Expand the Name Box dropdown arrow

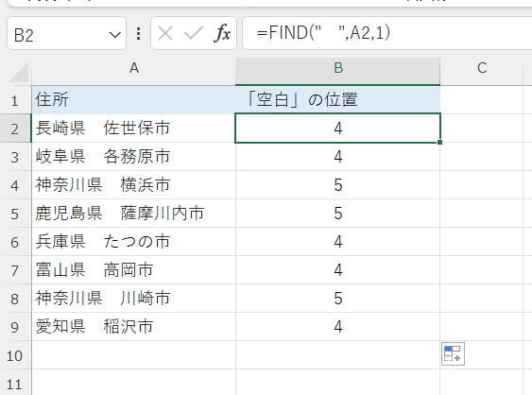[x=115, y=35]
